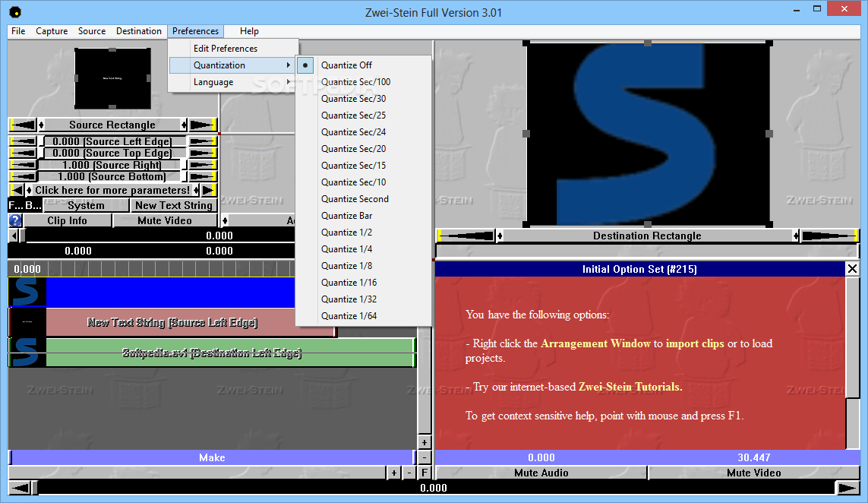The image size is (868, 503).
Task: Click Source Bottom value slider
Action: pyautogui.click(x=112, y=177)
